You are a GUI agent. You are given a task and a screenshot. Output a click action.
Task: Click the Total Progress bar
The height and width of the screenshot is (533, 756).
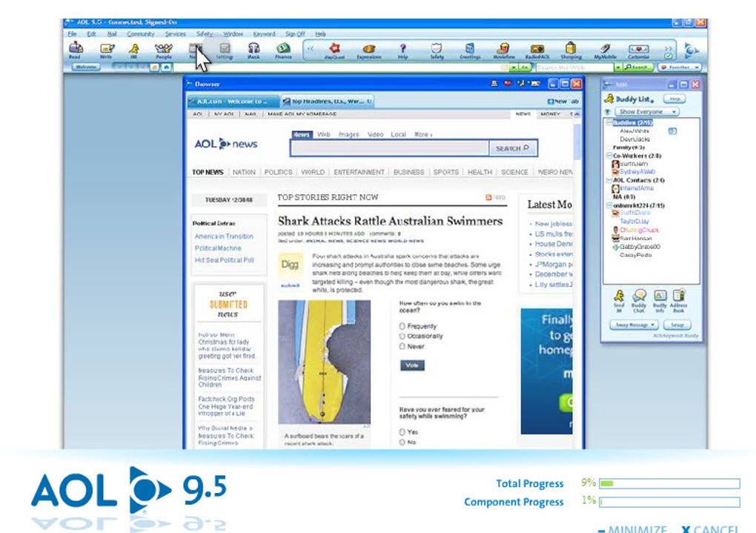(x=670, y=483)
